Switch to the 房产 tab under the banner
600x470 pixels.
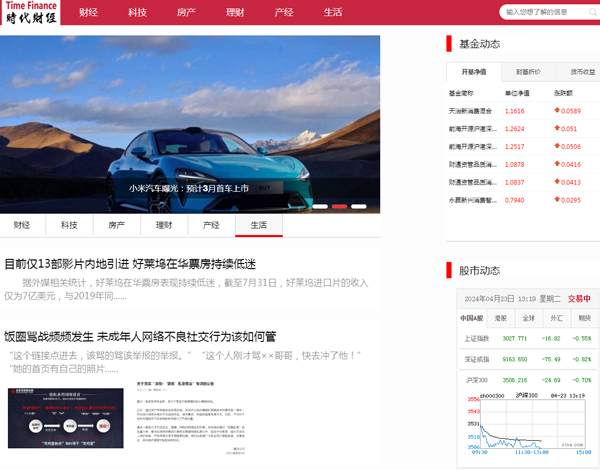click(117, 225)
